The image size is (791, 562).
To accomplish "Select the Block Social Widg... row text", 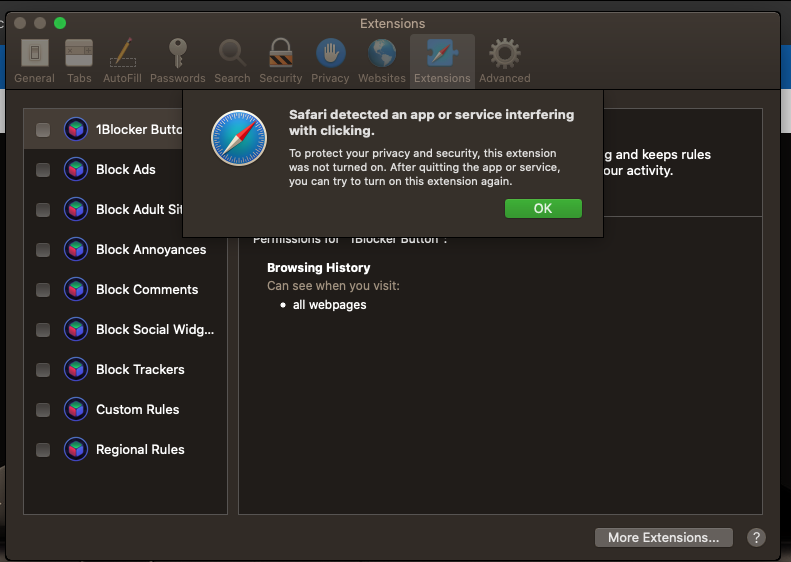I will (155, 329).
